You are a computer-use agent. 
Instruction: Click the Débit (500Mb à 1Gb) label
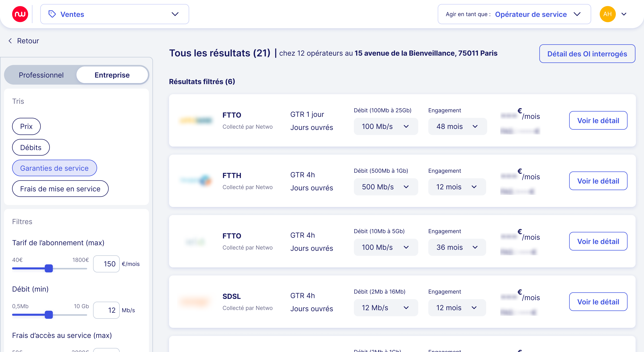tap(381, 171)
